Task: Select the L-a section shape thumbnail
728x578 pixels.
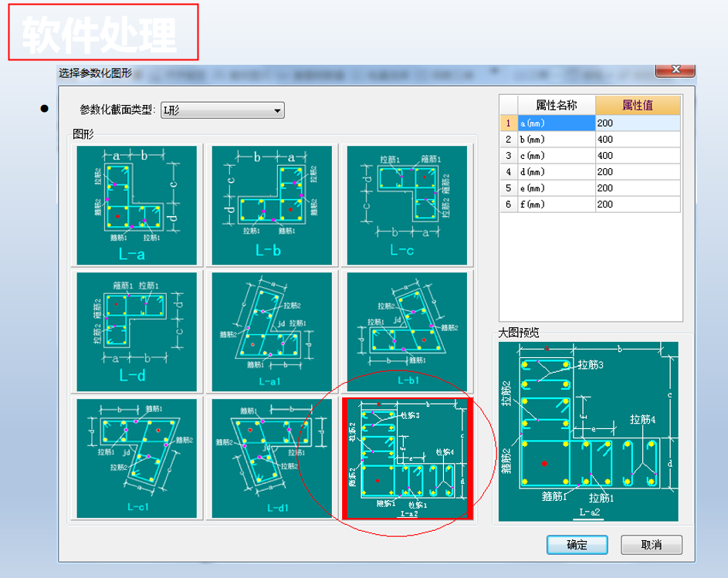Action: 137,205
